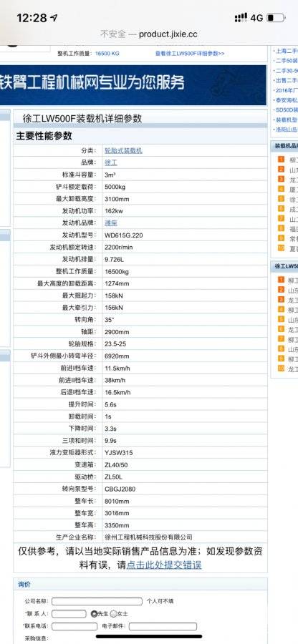Viewport: 298px width, 644px height.
Task: Select the 徐州工程机械科技股份有限公司 manufacturer name
Action: coord(149,537)
